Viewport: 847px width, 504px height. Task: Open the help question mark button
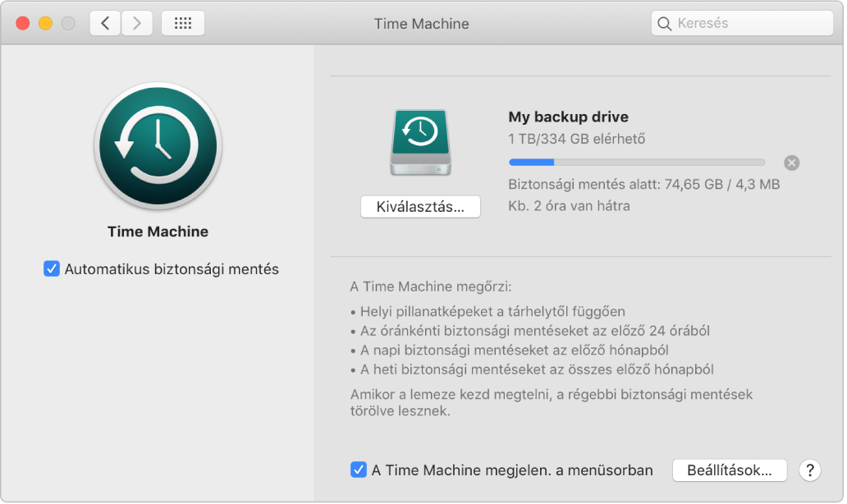(809, 470)
